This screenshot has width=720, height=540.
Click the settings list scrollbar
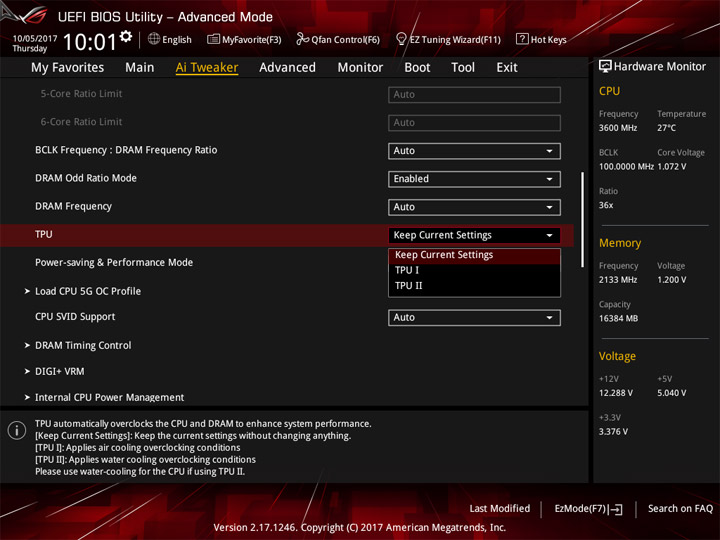pyautogui.click(x=583, y=219)
